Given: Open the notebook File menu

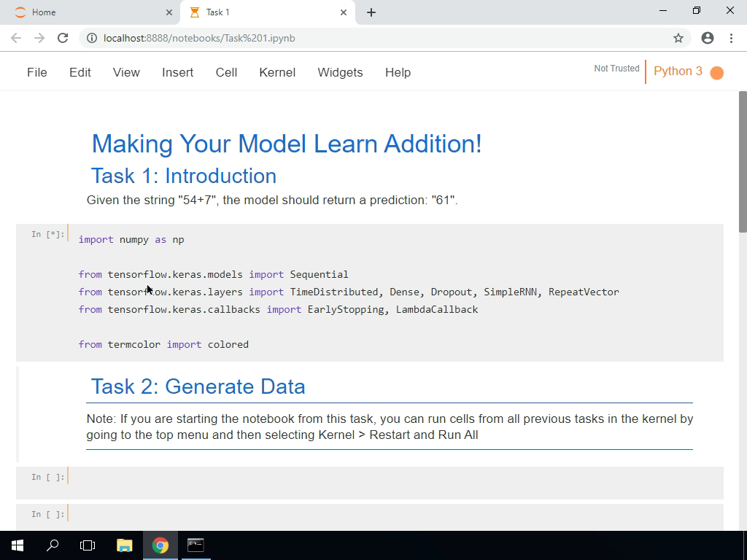Looking at the screenshot, I should point(36,72).
